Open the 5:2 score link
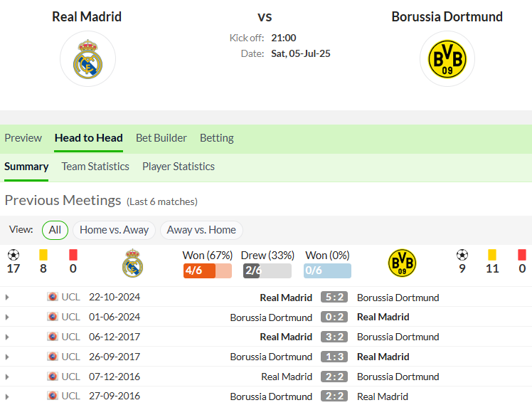The image size is (532, 415). point(334,297)
